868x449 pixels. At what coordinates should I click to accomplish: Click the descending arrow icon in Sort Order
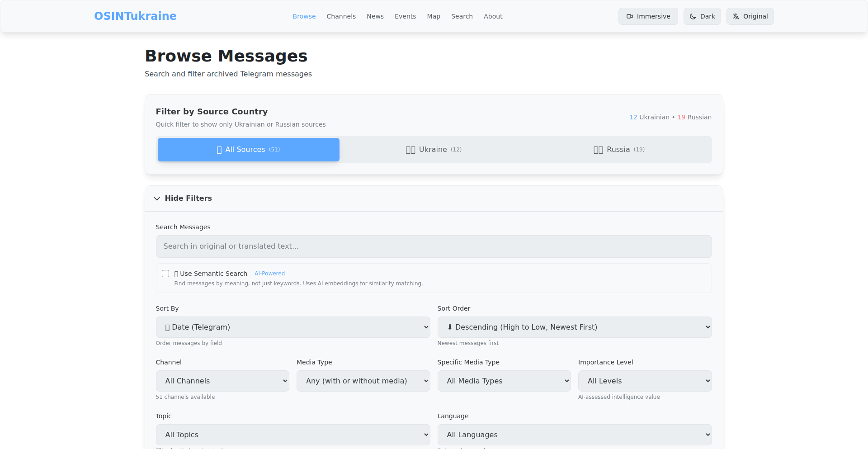[x=450, y=327]
